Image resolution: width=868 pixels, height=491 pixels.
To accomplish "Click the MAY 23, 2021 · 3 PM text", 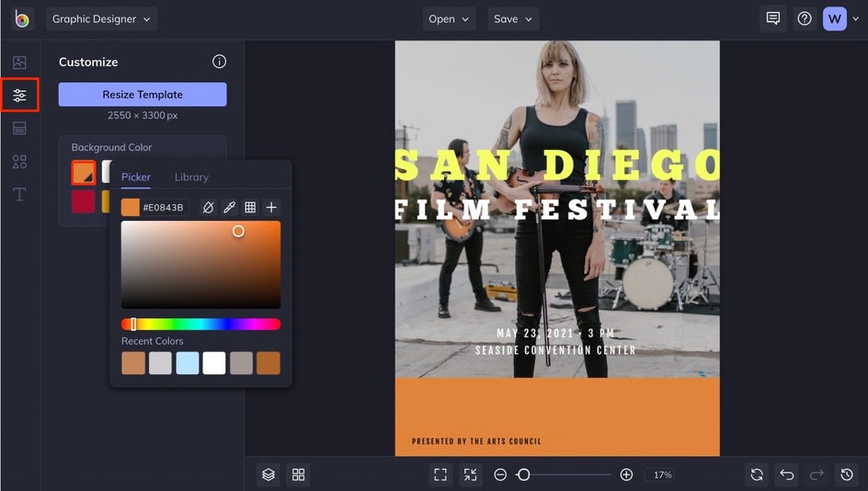I will point(555,333).
